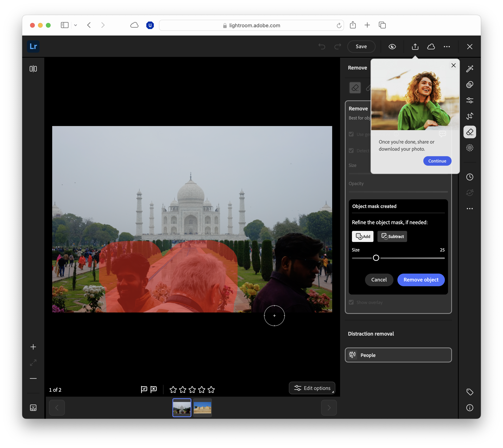Screen dimensions: 503x448
Task: Open the Masking tool
Action: coord(470,148)
